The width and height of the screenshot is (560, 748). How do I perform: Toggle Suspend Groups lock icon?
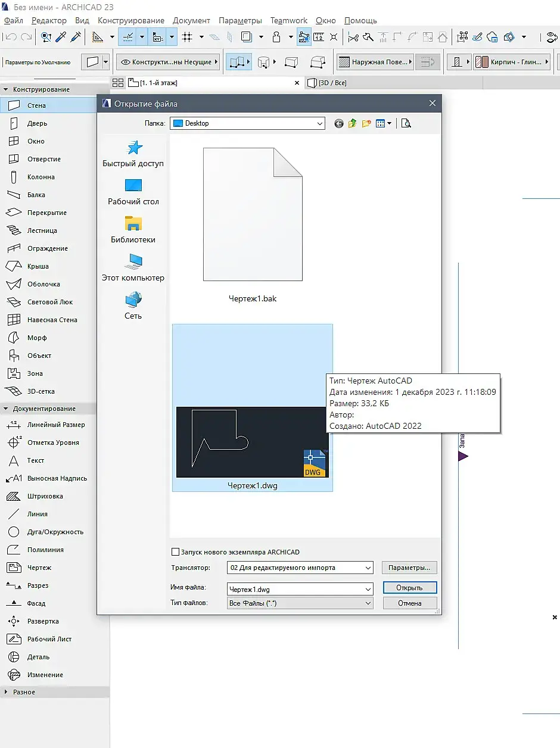coord(276,37)
